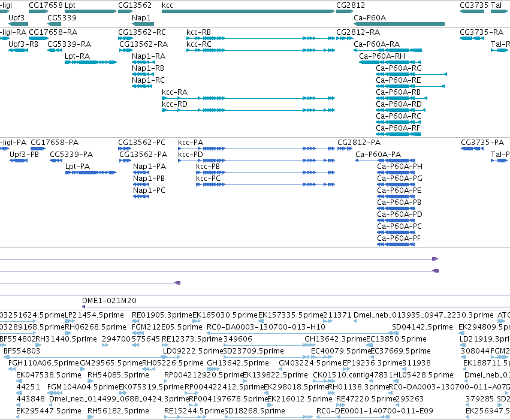The image size is (510, 420).
Task: Select the SD04142.5prime EST label
Action: point(422,327)
